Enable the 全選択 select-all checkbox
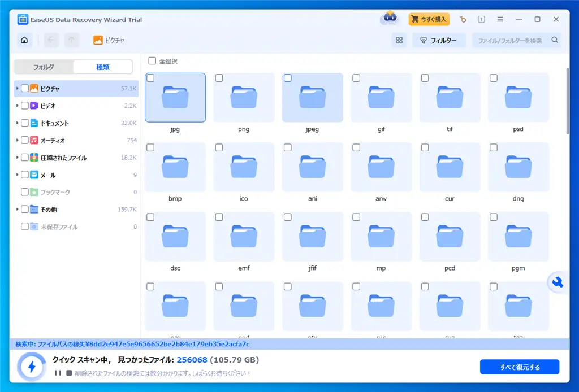The image size is (579, 392). 152,60
